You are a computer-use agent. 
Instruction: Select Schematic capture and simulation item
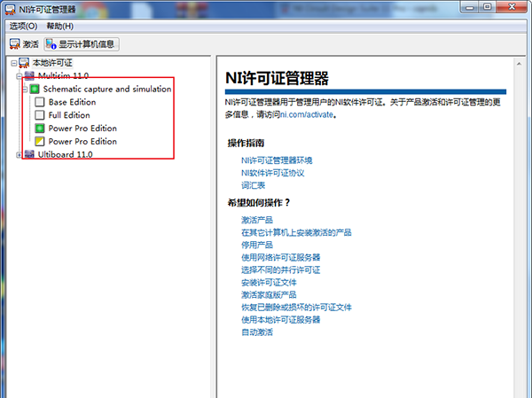click(x=107, y=89)
